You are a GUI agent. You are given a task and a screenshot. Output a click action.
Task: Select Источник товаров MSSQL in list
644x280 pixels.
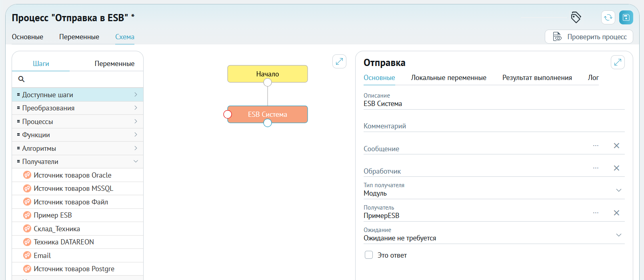[78, 188]
